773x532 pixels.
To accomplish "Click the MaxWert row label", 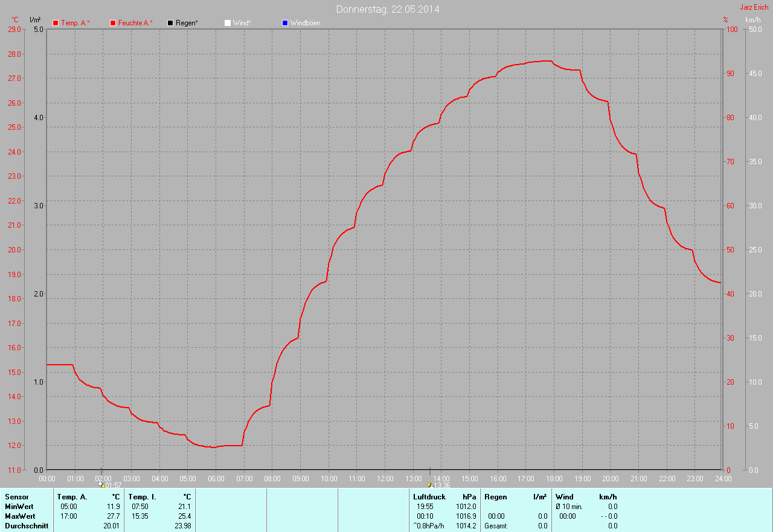I will click(x=20, y=516).
